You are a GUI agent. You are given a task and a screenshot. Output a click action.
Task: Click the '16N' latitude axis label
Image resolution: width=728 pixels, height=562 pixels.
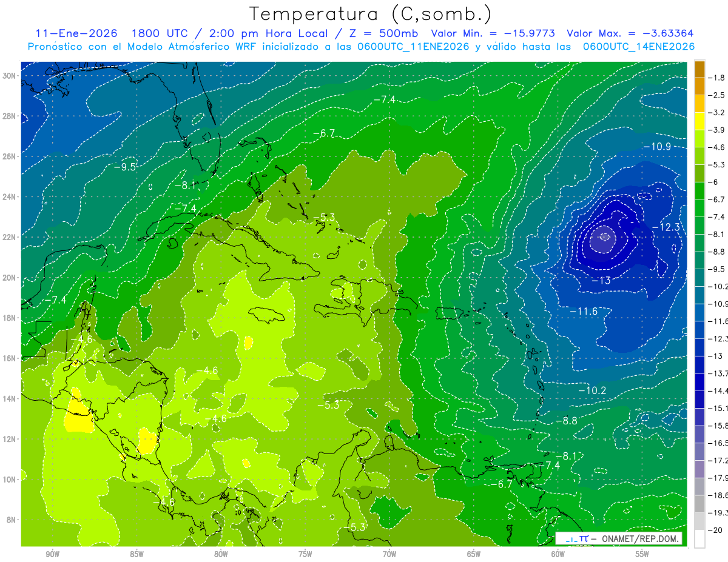(10, 358)
